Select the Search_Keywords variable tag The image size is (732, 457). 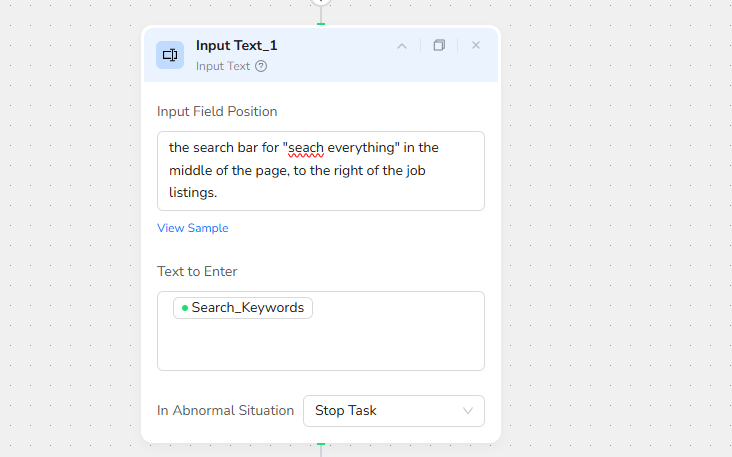pyautogui.click(x=247, y=308)
